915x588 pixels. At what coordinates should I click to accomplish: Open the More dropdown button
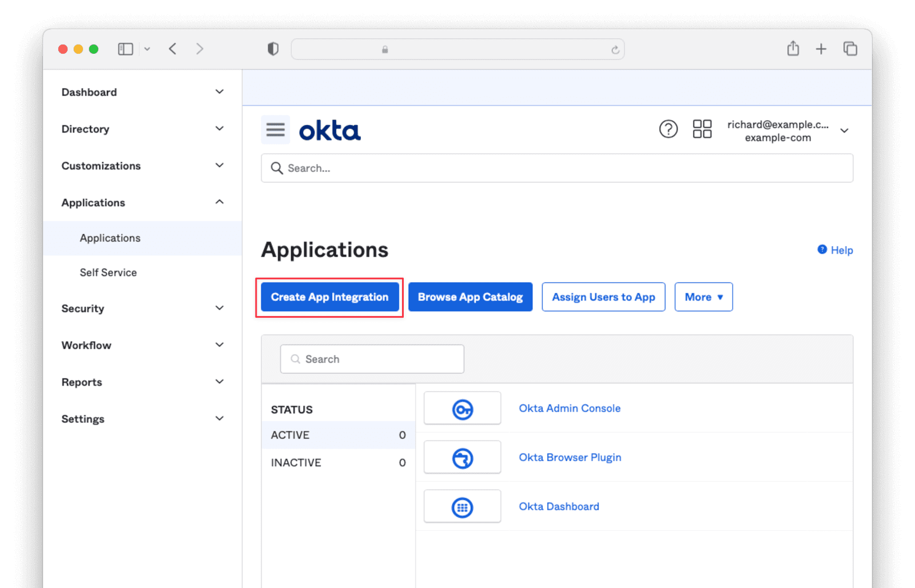pyautogui.click(x=703, y=297)
